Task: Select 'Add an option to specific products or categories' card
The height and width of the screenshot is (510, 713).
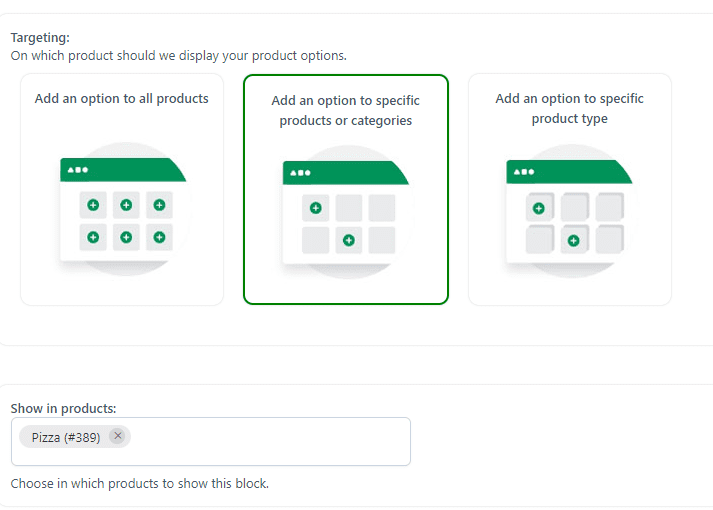Action: [x=346, y=190]
